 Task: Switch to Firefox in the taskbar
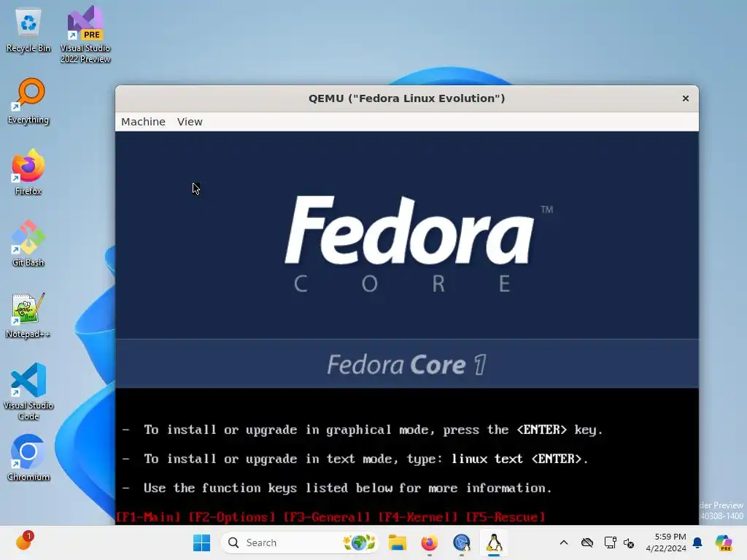coord(429,542)
